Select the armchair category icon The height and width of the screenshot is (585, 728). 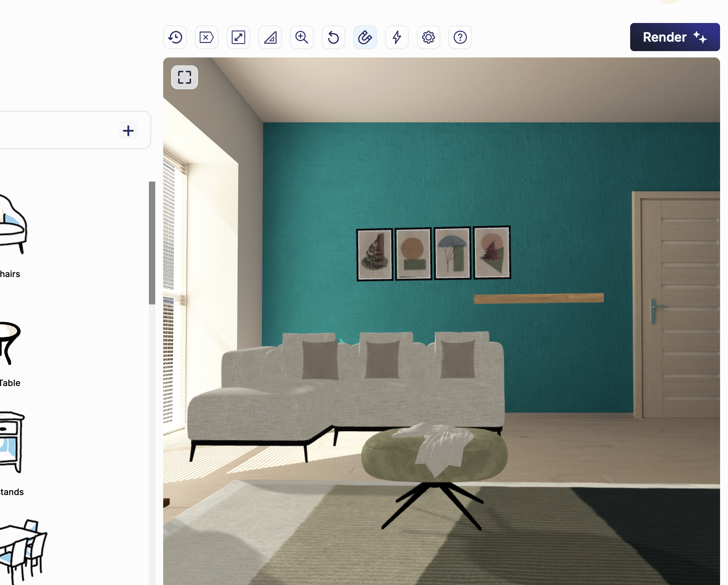coord(13,224)
